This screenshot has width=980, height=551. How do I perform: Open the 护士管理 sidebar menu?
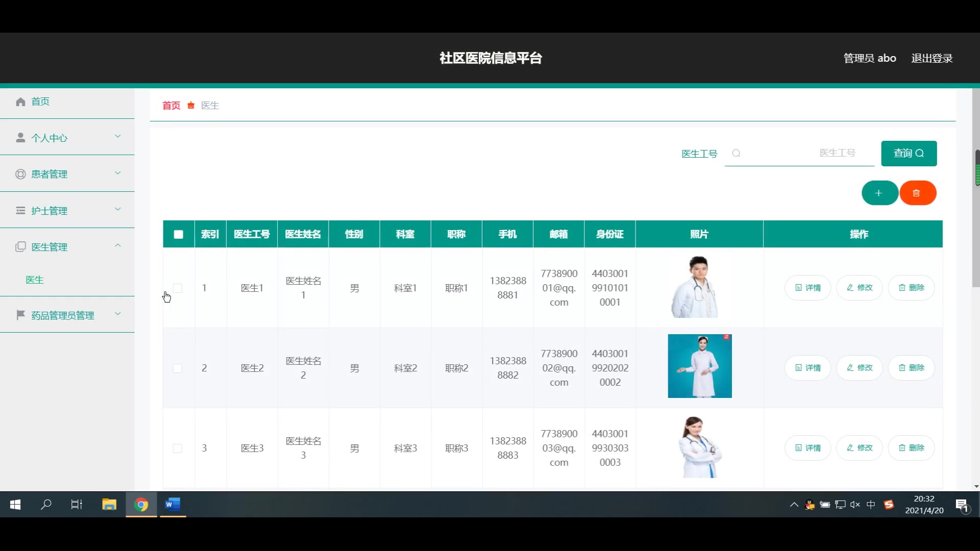67,211
